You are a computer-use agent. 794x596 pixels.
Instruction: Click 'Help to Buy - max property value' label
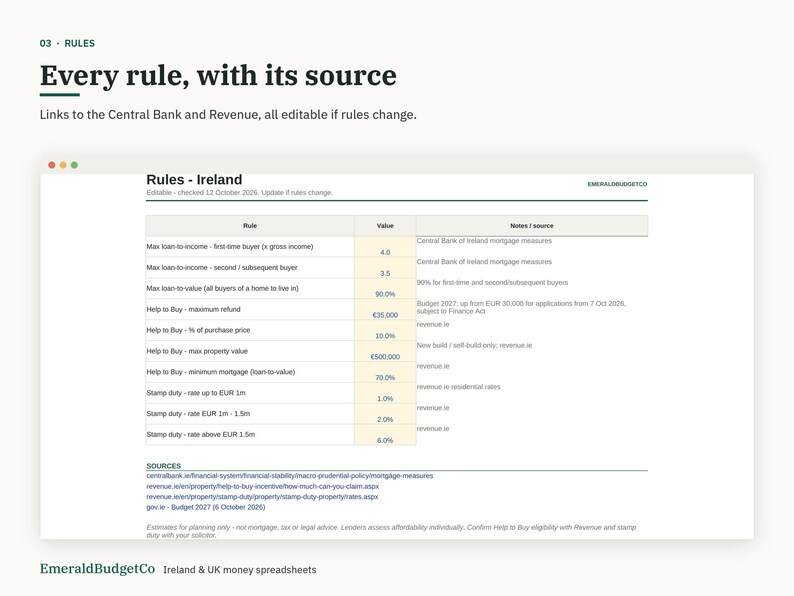coord(197,351)
